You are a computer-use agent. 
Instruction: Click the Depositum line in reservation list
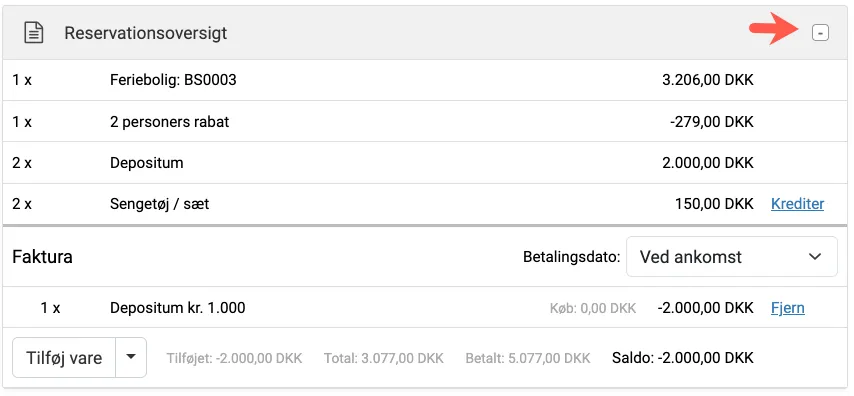click(424, 163)
